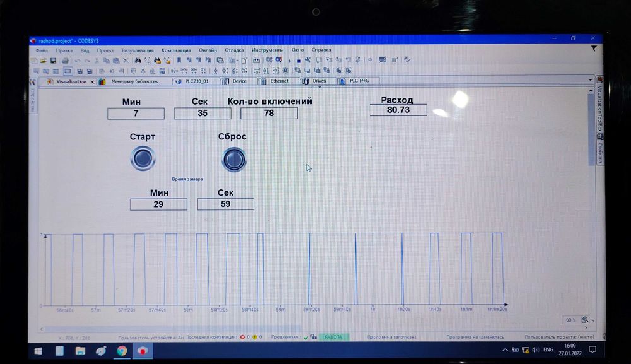Screen dimensions: 631x364
Task: Click the frame selection tool icon
Action: (x=68, y=71)
